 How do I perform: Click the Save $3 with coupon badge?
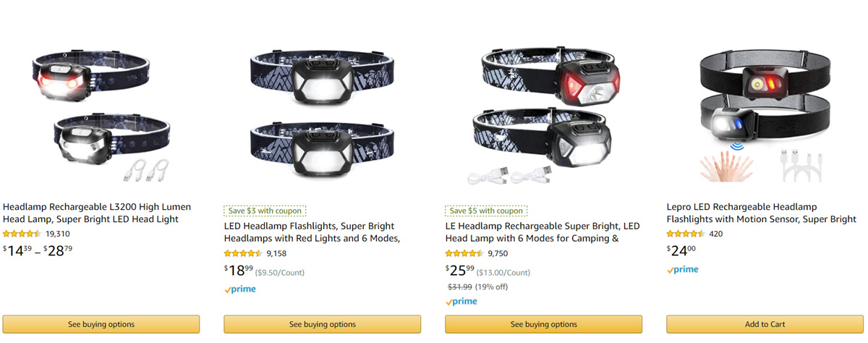pos(265,211)
